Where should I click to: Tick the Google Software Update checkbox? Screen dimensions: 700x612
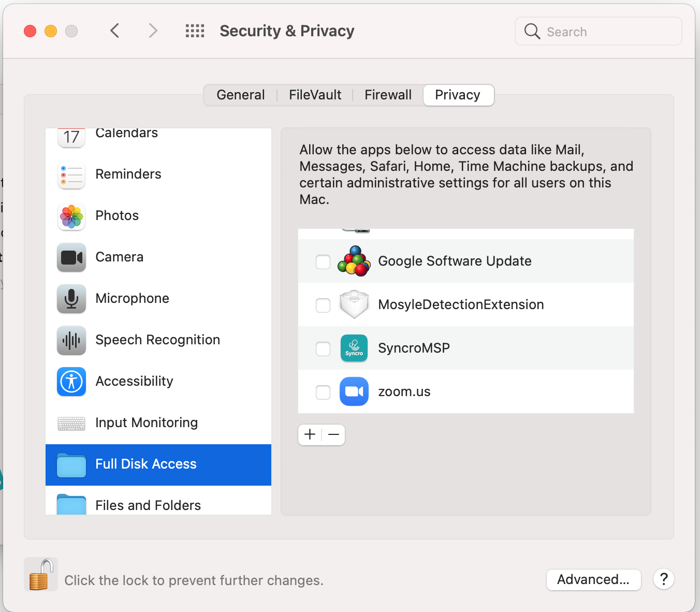323,262
